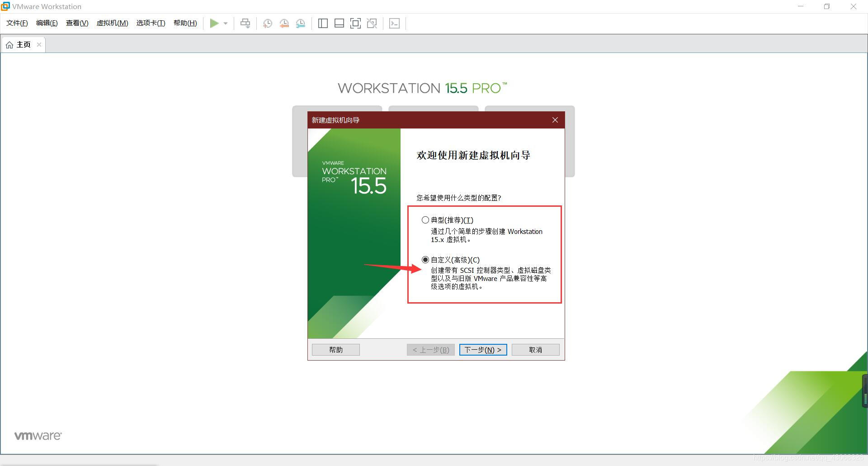Open the 查看(V) menu
Screen dimensions: 868x466
(77, 23)
